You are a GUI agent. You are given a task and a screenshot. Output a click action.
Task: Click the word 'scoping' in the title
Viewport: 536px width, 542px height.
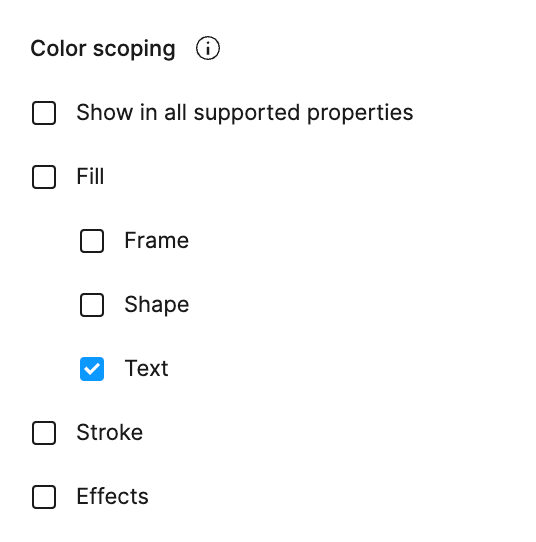(134, 50)
